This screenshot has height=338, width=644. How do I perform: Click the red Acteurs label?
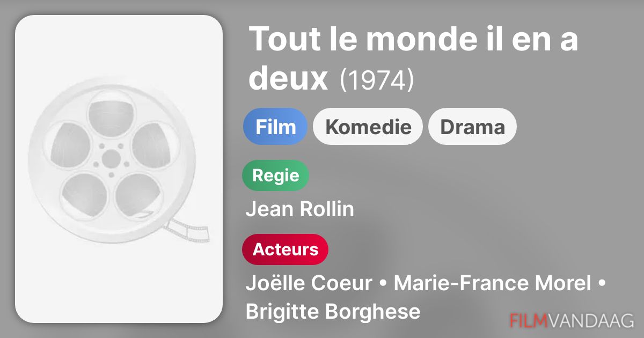285,249
